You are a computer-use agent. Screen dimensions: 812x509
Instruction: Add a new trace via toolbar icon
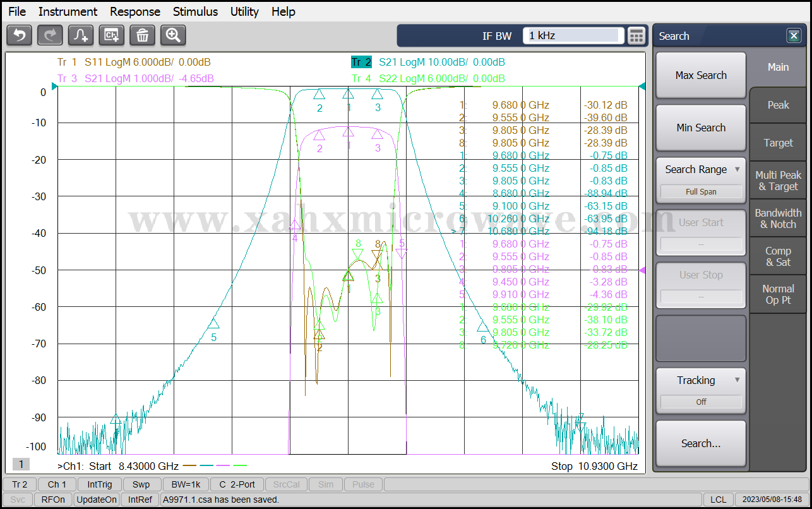pyautogui.click(x=81, y=35)
